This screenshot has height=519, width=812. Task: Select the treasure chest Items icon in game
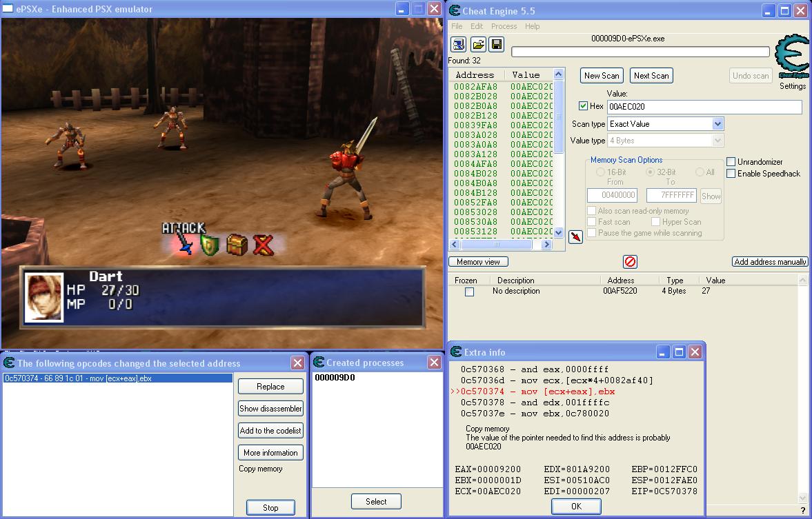point(237,245)
